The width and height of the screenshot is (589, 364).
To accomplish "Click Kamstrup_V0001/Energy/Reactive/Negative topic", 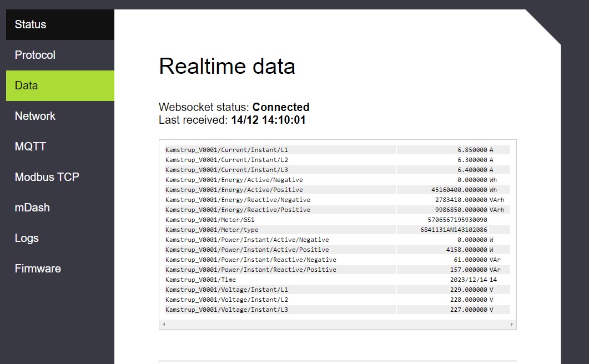I will point(238,200).
